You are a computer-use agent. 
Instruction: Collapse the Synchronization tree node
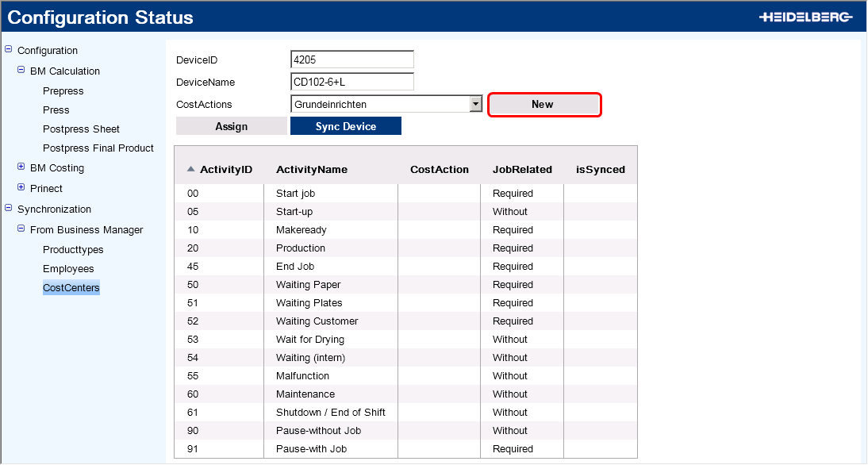click(x=9, y=208)
